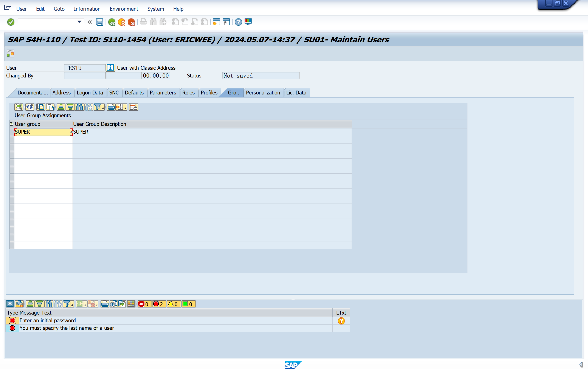Screen dimensions: 588x369
Task: Toggle the yellow warning messages filter
Action: click(x=173, y=304)
